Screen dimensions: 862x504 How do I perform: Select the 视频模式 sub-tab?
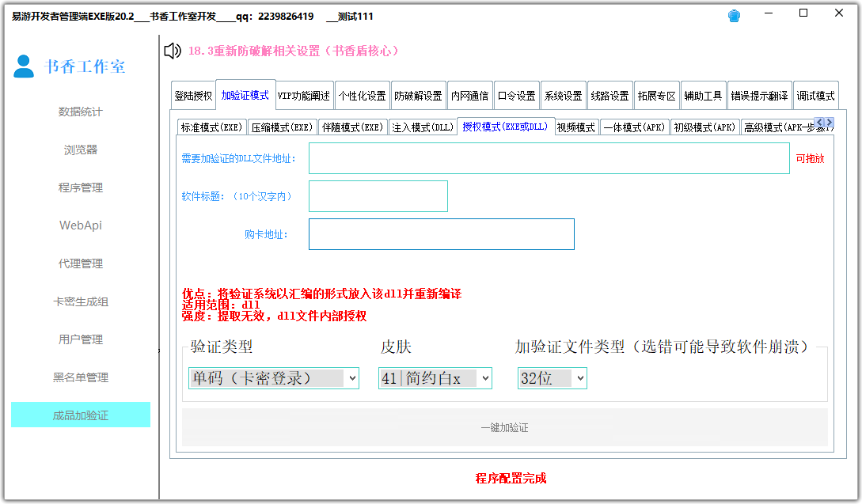[x=576, y=125]
